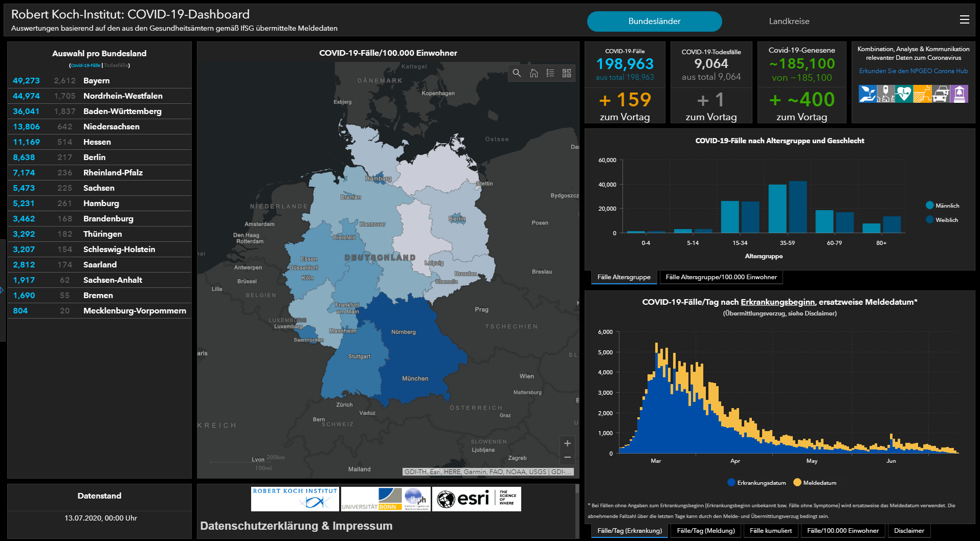Zoom in on the map
Image resolution: width=980 pixels, height=541 pixels.
(x=567, y=443)
